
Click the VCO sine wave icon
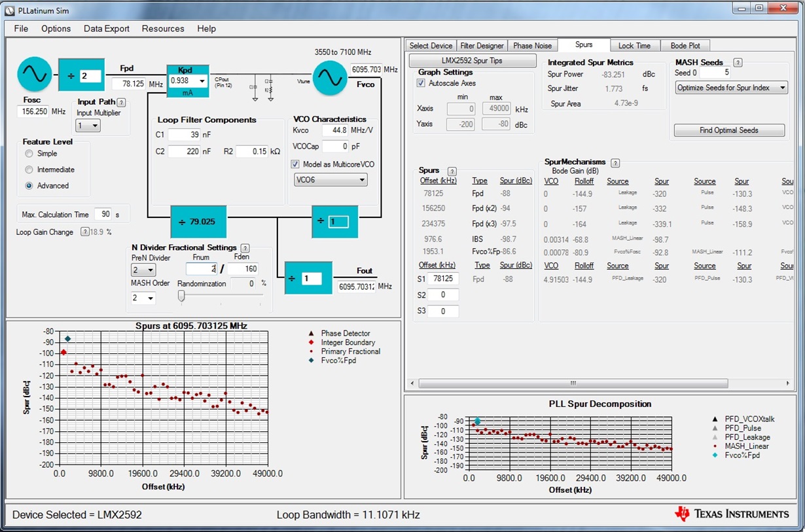(x=330, y=78)
